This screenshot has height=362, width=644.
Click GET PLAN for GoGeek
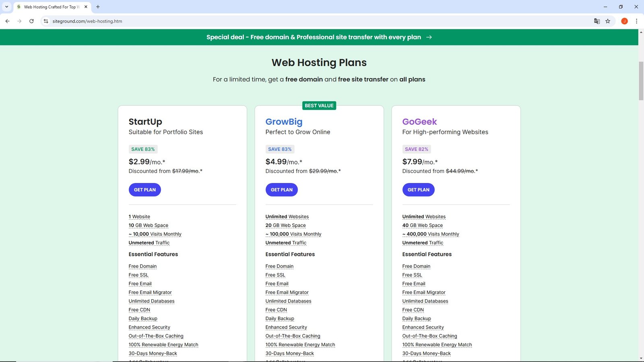click(419, 190)
